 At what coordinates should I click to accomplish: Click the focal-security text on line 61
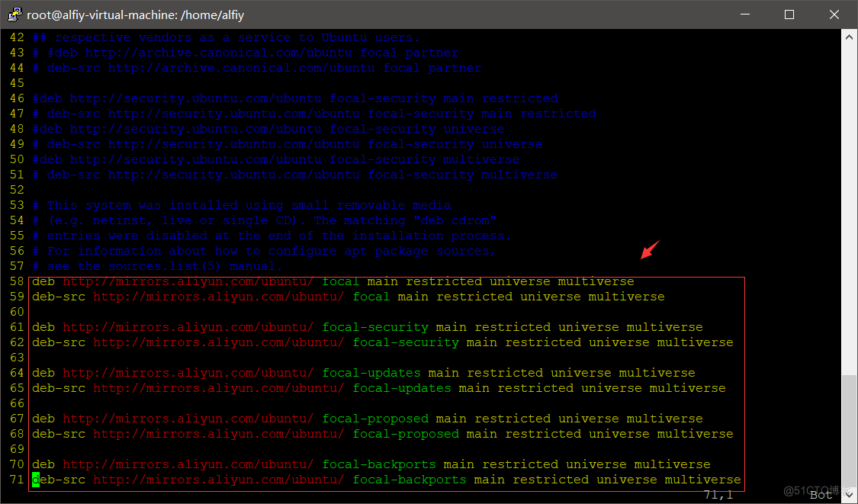(x=375, y=327)
